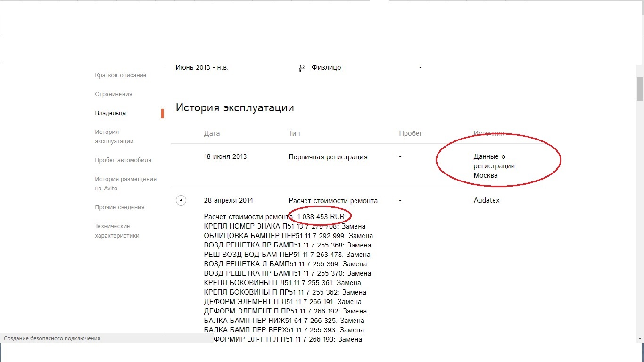
Task: Click the Пробег column header
Action: coord(411,133)
